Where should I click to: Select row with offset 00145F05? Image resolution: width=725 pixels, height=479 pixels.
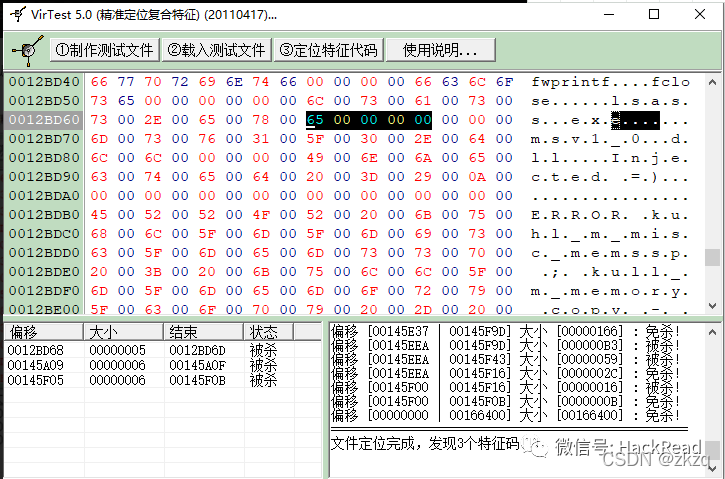(x=163, y=380)
